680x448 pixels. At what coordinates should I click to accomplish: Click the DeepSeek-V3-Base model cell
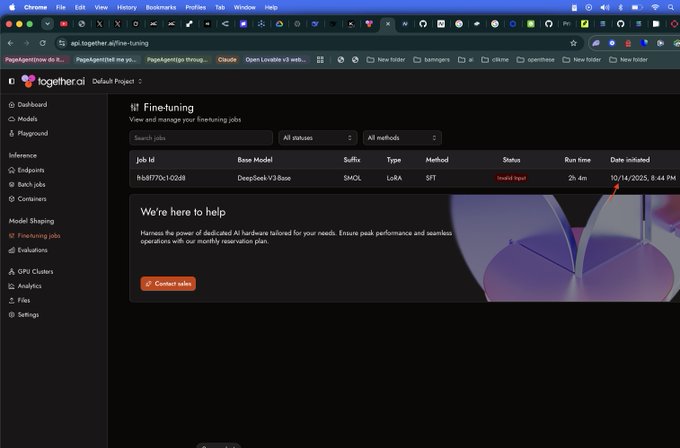[264, 178]
